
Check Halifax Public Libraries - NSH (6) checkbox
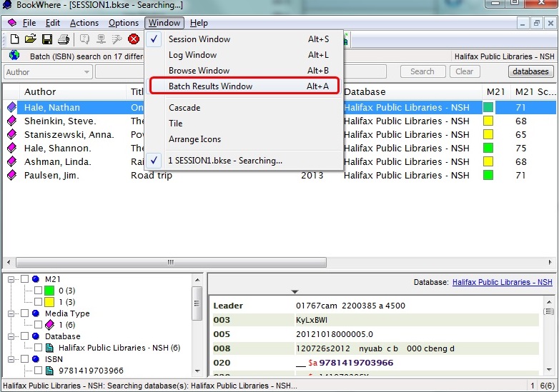(38, 348)
